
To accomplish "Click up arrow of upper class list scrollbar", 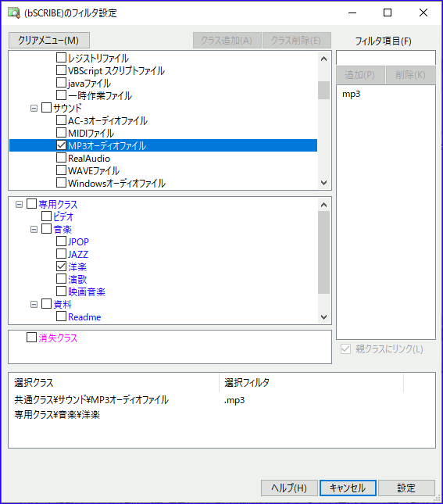I will click(x=323, y=59).
